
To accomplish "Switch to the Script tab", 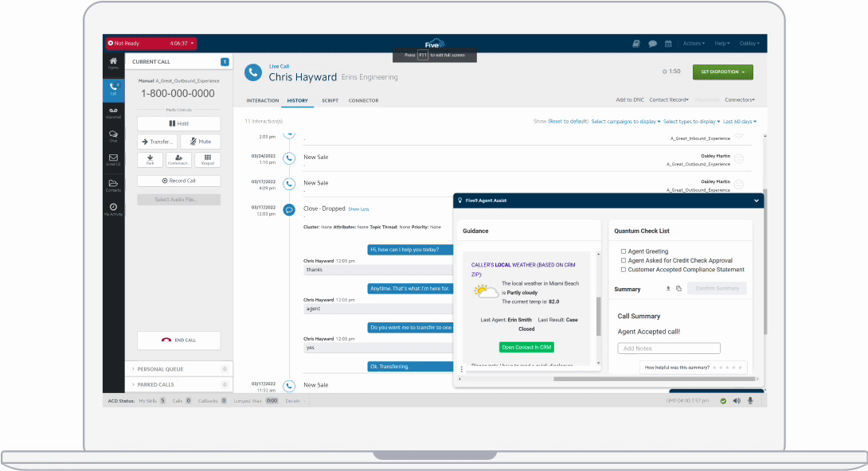I will (x=330, y=101).
